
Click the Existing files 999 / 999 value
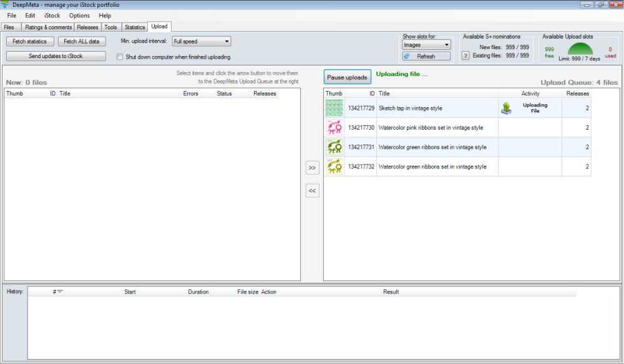pos(517,55)
